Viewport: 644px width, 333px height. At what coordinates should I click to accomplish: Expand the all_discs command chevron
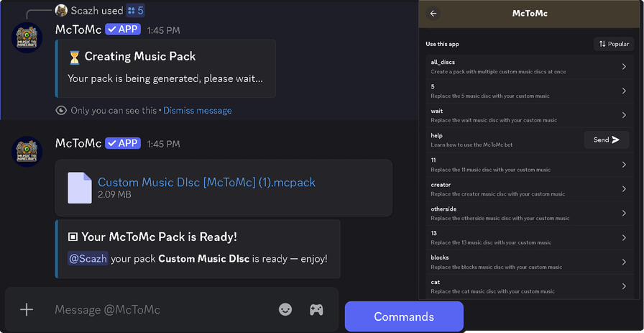pos(623,67)
